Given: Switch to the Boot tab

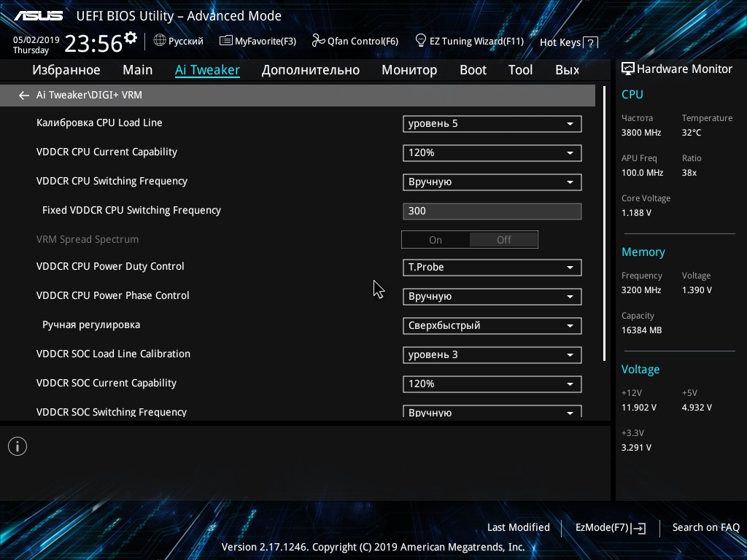Looking at the screenshot, I should [x=473, y=70].
